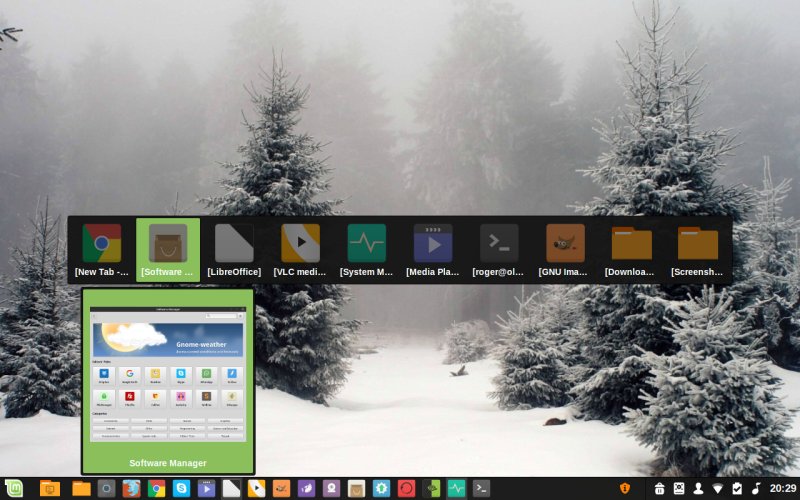Click the dark purple app icon beside GIMP
800x500 pixels.
pyautogui.click(x=306, y=489)
